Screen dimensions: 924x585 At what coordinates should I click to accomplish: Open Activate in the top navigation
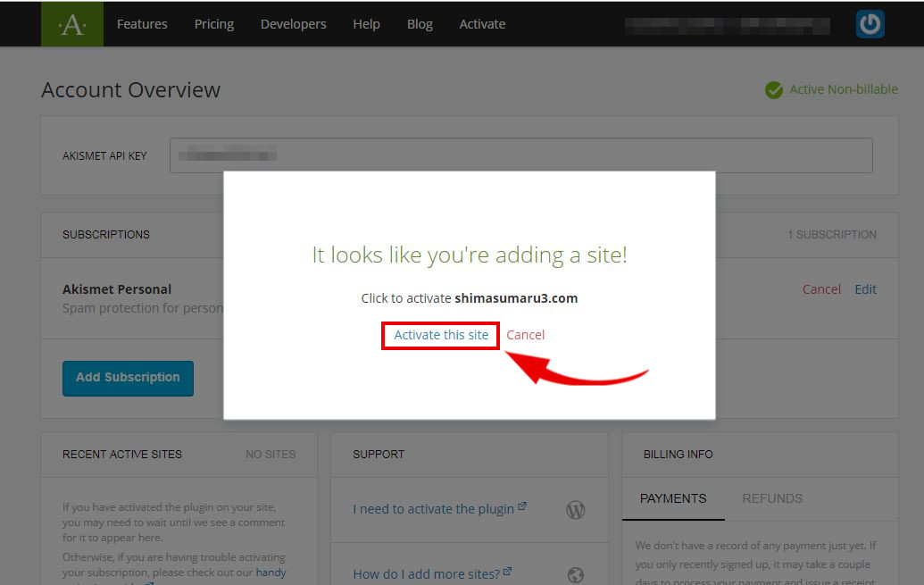pos(482,24)
